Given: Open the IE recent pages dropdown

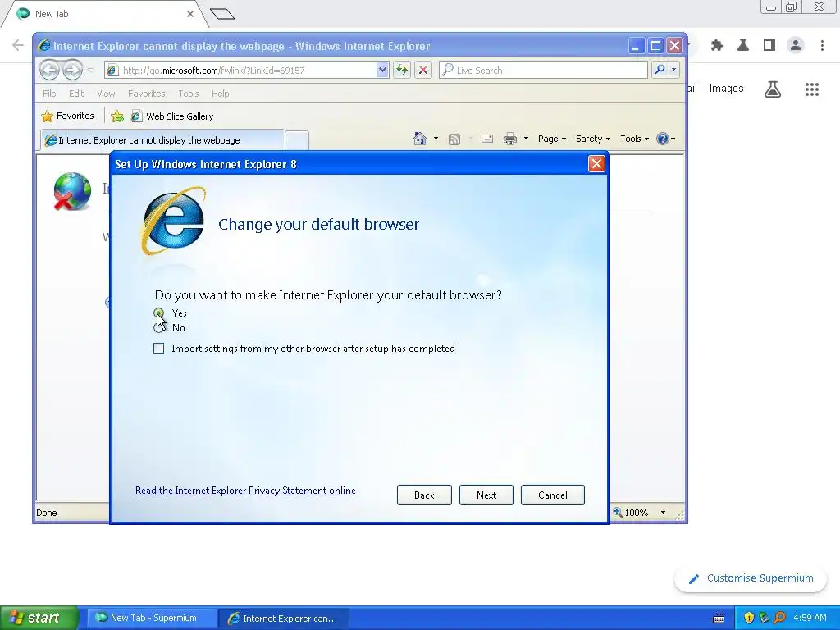Looking at the screenshot, I should (90, 71).
